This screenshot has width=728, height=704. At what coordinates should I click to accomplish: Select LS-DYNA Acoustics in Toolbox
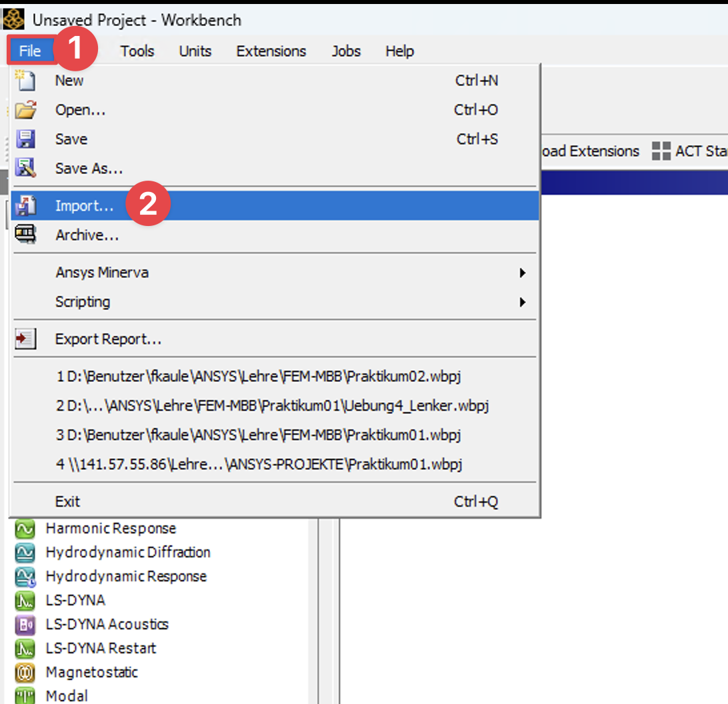[x=107, y=625]
